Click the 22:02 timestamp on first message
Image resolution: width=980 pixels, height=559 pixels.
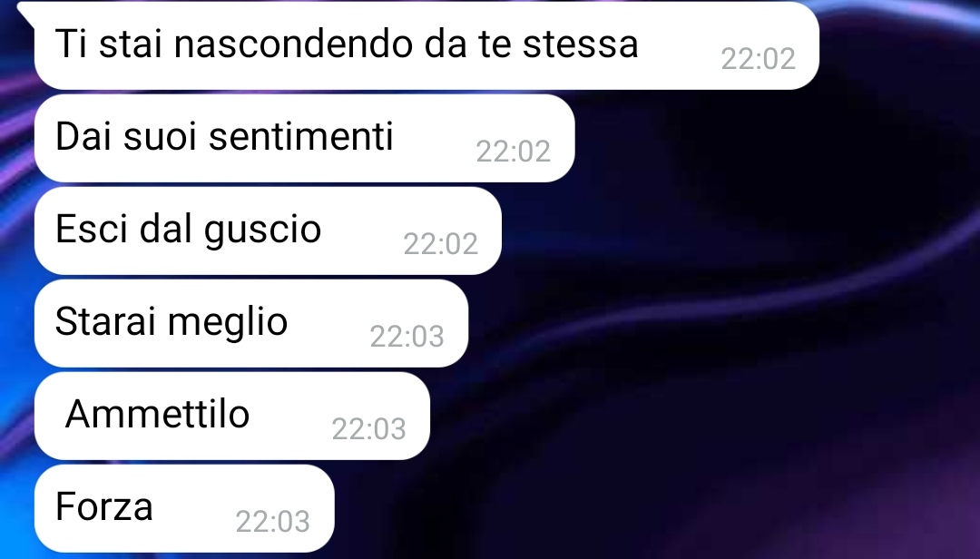[x=758, y=59]
